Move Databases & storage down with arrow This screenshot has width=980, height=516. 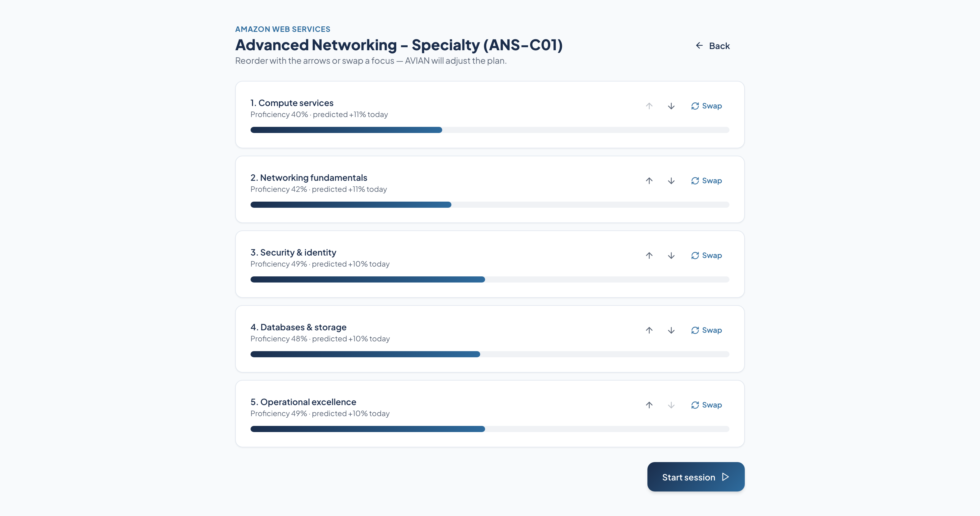(671, 330)
